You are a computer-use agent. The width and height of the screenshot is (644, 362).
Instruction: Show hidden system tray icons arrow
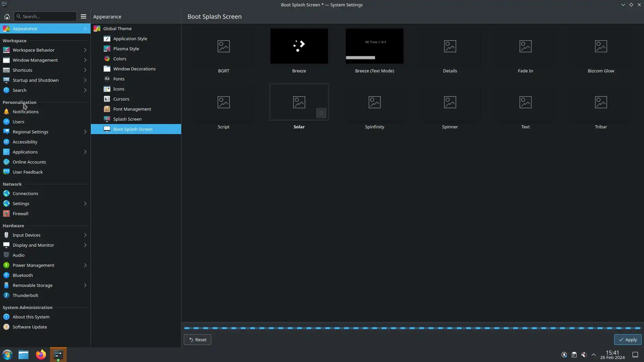pos(594,355)
